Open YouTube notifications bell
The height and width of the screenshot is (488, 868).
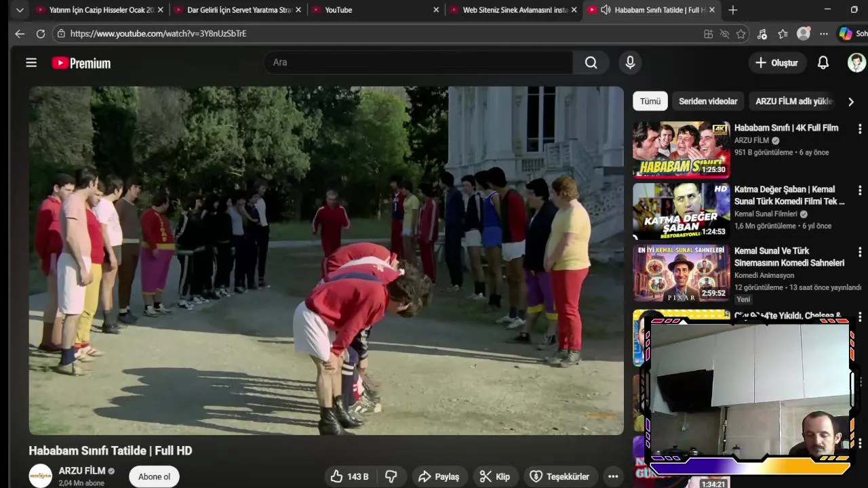coord(823,63)
